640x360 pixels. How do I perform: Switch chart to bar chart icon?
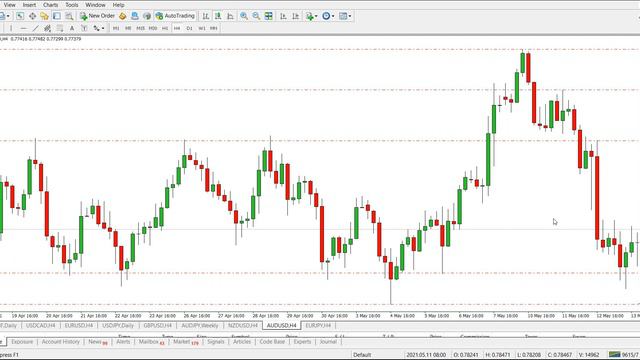(x=206, y=16)
